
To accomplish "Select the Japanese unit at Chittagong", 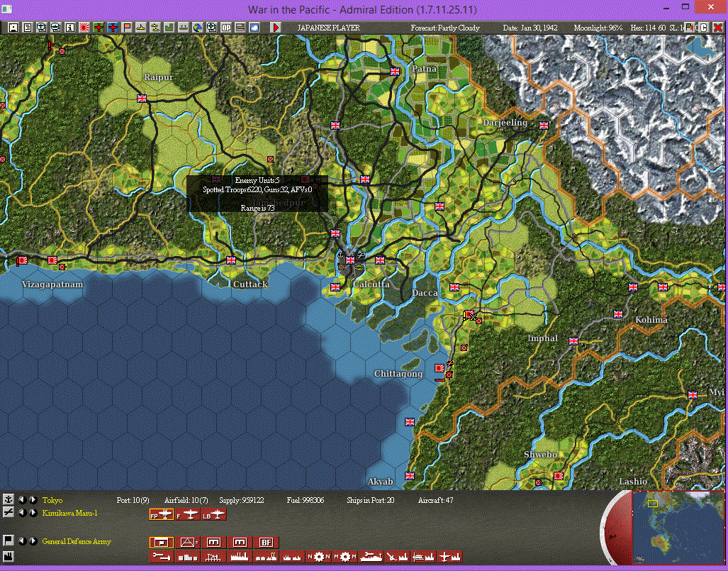I will pos(439,368).
